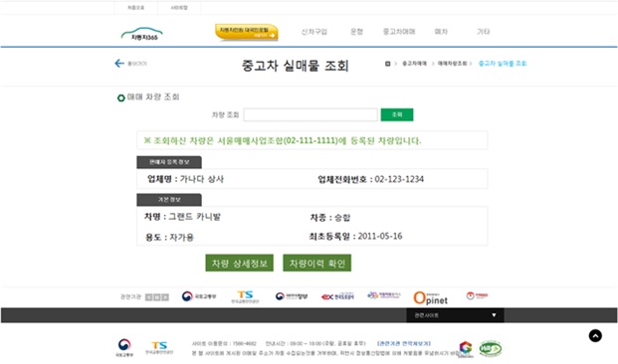Click the 차량 상세정보 button
This screenshot has width=618, height=364.
click(239, 263)
